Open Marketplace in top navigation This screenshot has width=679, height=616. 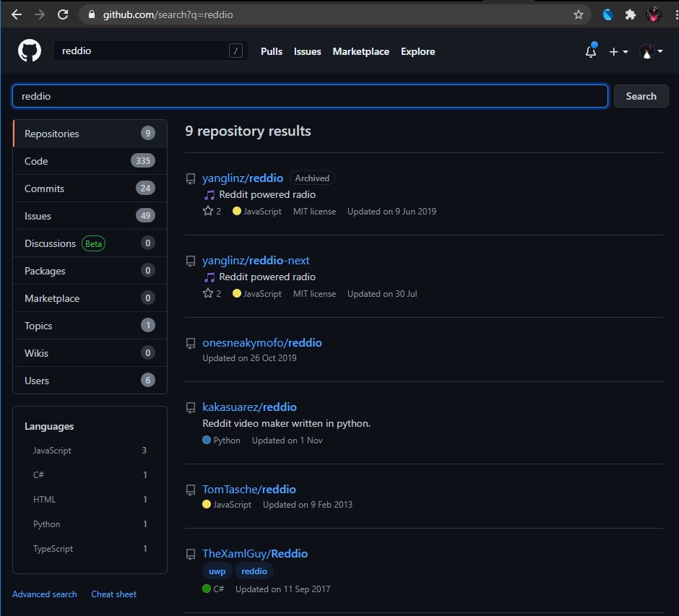click(x=360, y=51)
